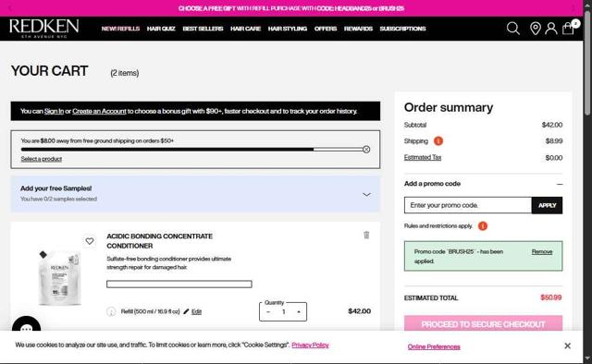Click the pencil edit icon beside Refill size
The height and width of the screenshot is (364, 592).
(x=186, y=311)
